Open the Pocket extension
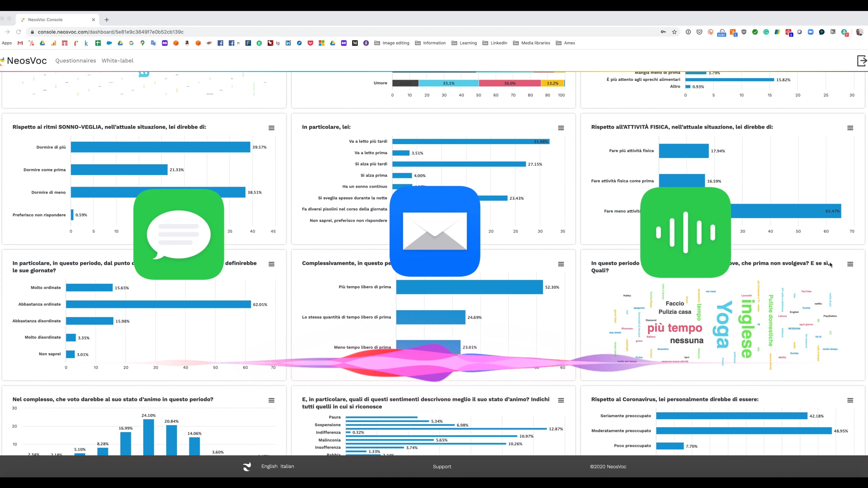The height and width of the screenshot is (488, 868). click(x=699, y=32)
